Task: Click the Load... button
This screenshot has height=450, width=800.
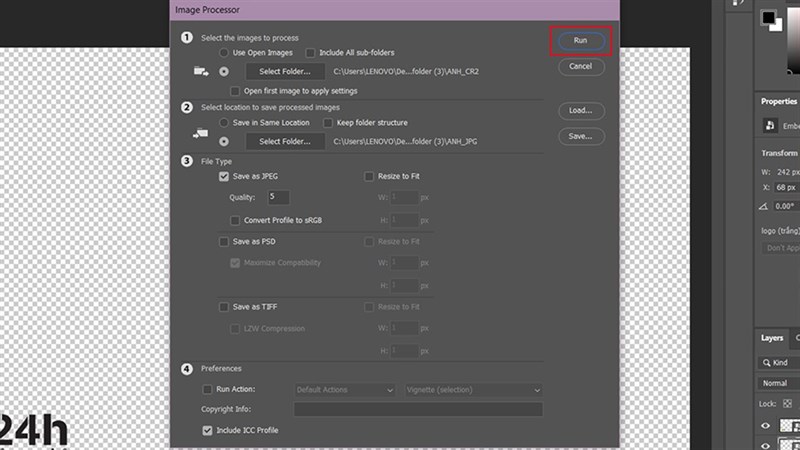Action: 581,110
